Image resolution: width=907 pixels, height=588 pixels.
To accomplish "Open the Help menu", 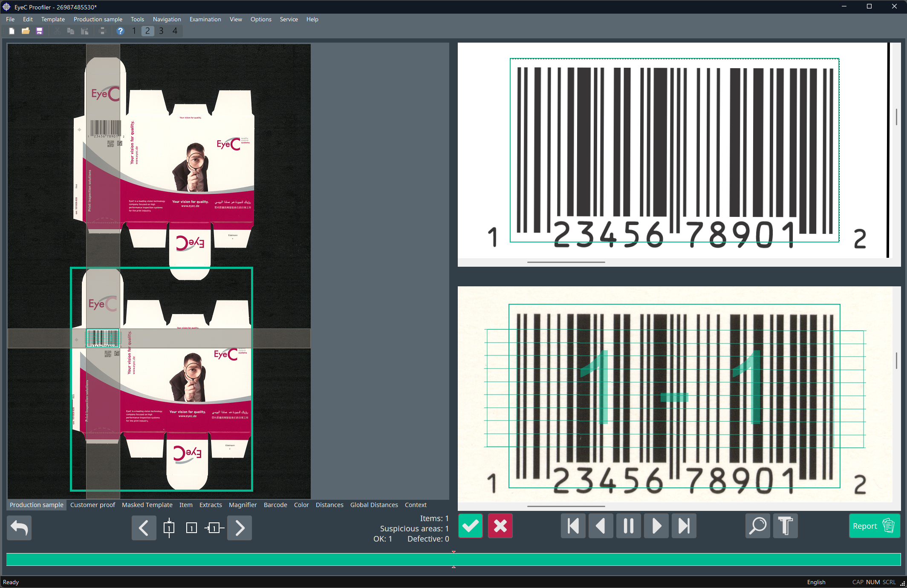I will 312,19.
